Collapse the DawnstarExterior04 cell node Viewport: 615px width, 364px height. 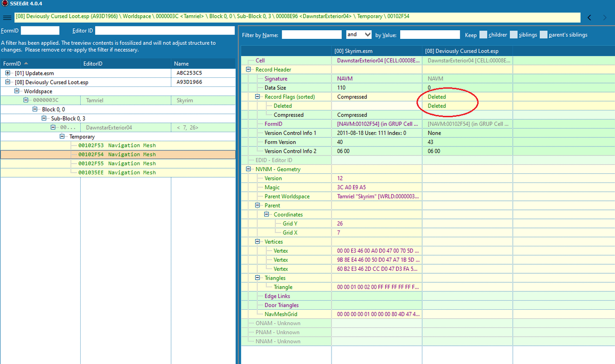pyautogui.click(x=53, y=127)
